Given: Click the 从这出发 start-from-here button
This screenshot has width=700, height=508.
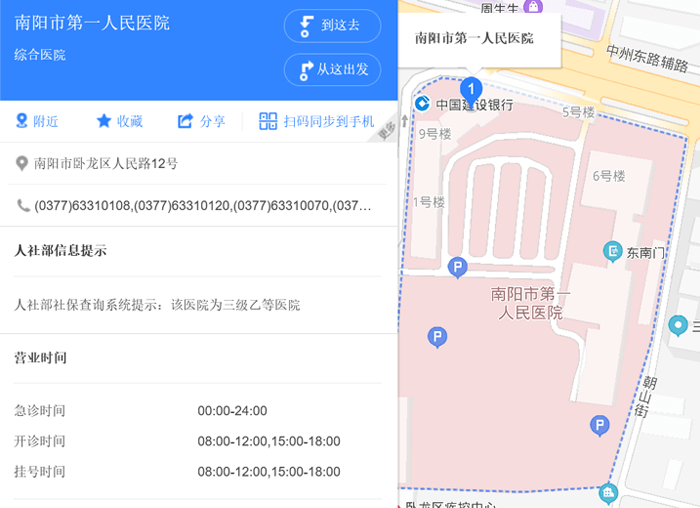Looking at the screenshot, I should (332, 70).
